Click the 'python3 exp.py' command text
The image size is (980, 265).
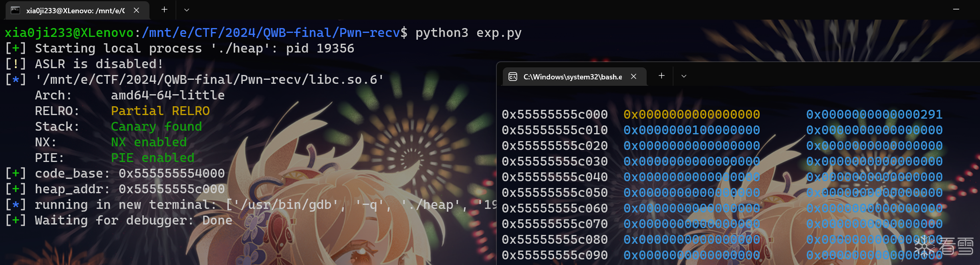pos(468,32)
